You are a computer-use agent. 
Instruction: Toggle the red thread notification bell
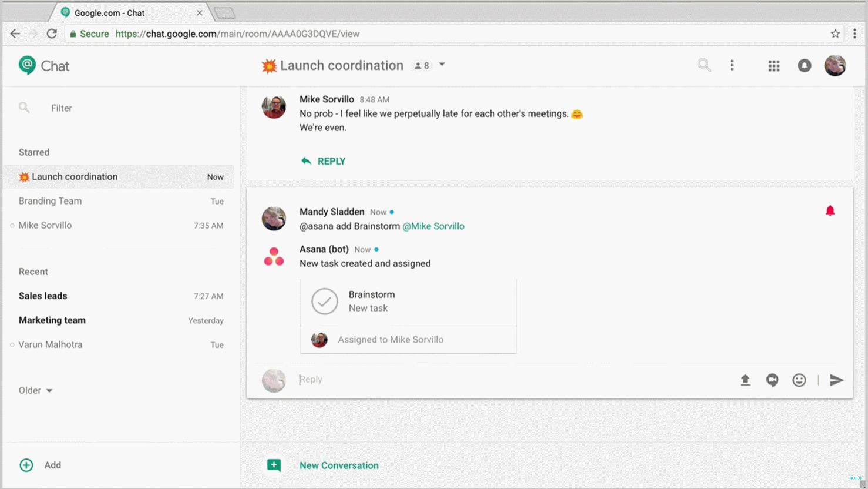830,210
